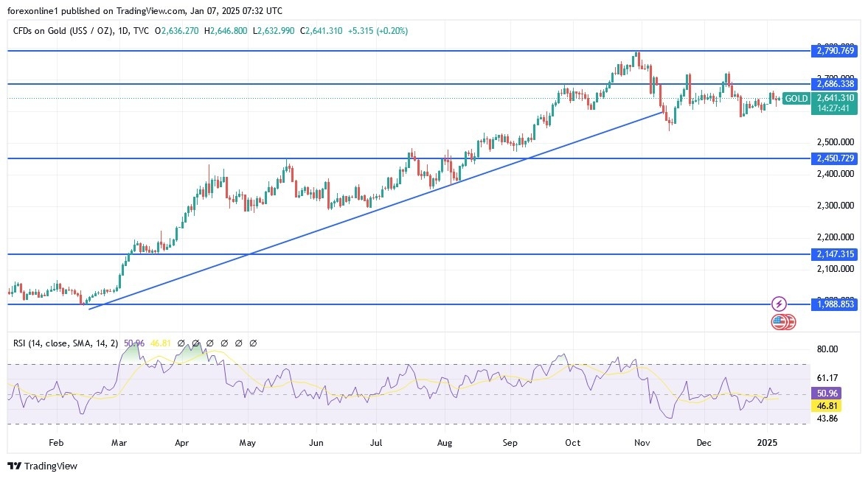This screenshot has height=479, width=868.
Task: Click the yellow 46.81 RSI average value
Action: click(x=824, y=405)
